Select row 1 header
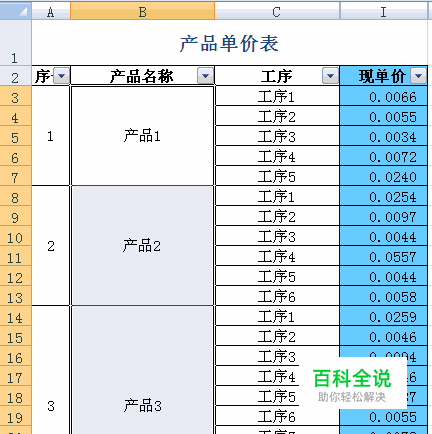The width and height of the screenshot is (432, 434). pyautogui.click(x=16, y=43)
